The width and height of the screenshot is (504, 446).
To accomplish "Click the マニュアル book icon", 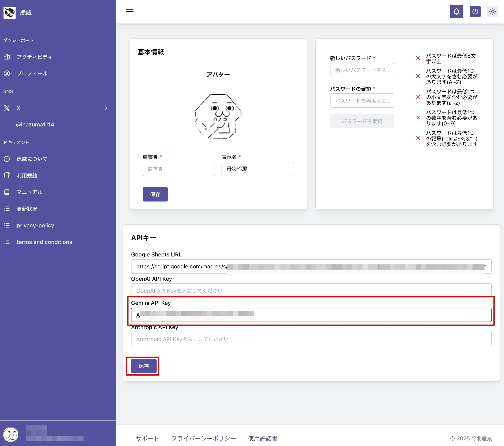I will (x=7, y=192).
